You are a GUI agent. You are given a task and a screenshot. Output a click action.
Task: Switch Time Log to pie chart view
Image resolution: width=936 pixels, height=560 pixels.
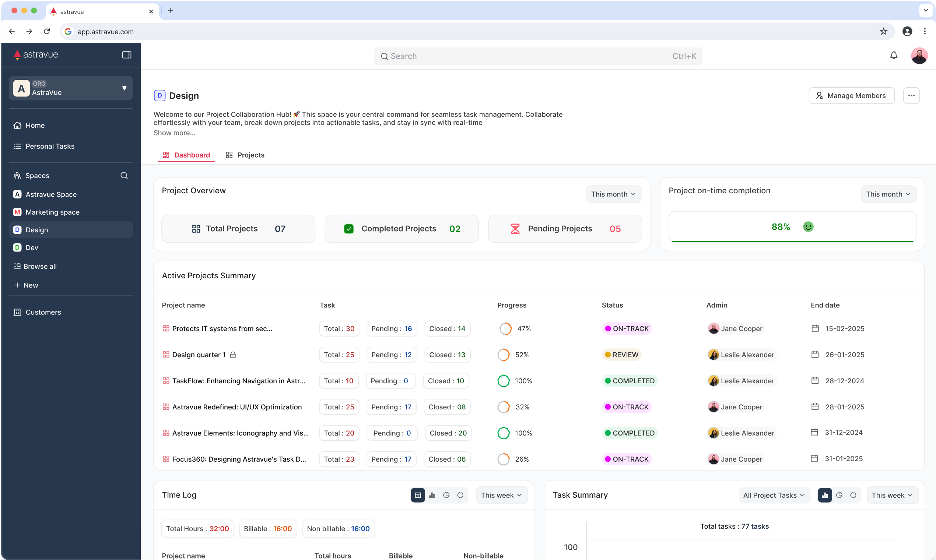point(446,495)
